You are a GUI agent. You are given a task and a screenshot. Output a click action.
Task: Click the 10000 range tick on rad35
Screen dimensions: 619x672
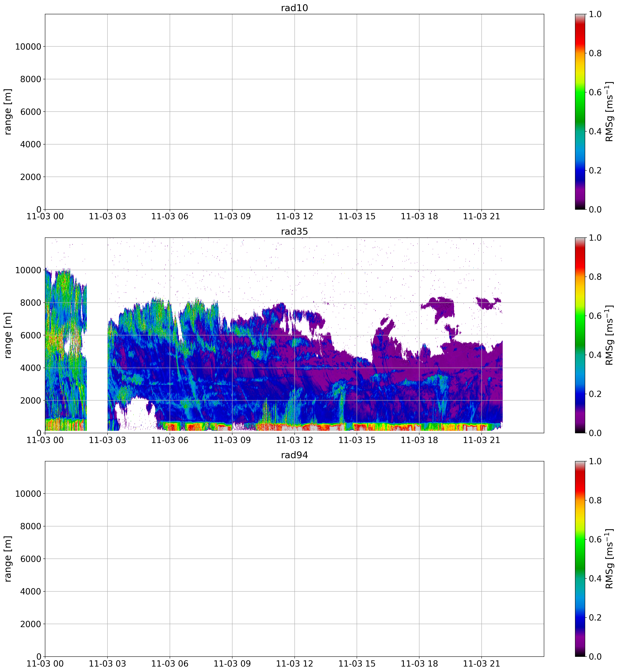click(x=28, y=270)
